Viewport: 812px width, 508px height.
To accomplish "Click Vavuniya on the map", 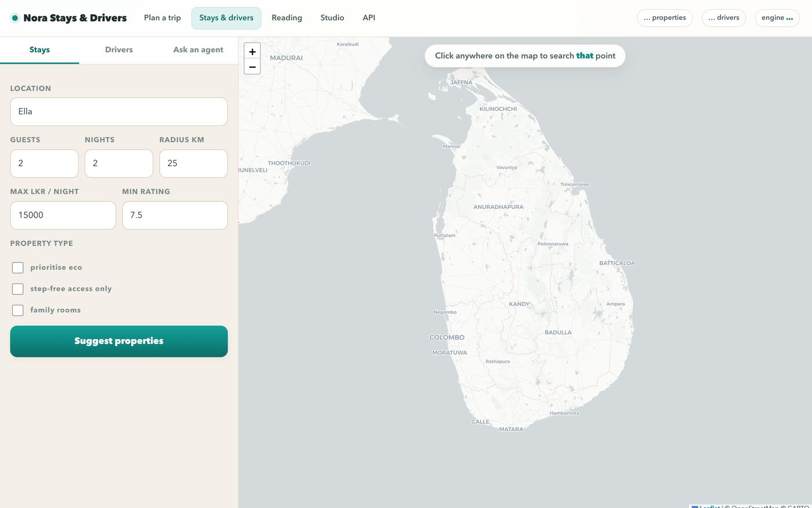I will 507,168.
